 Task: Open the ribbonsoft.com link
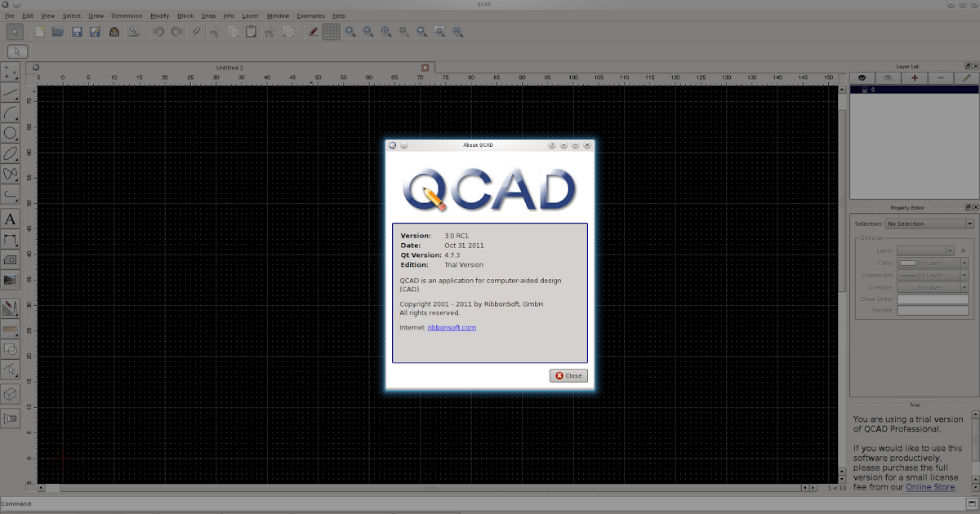tap(452, 327)
